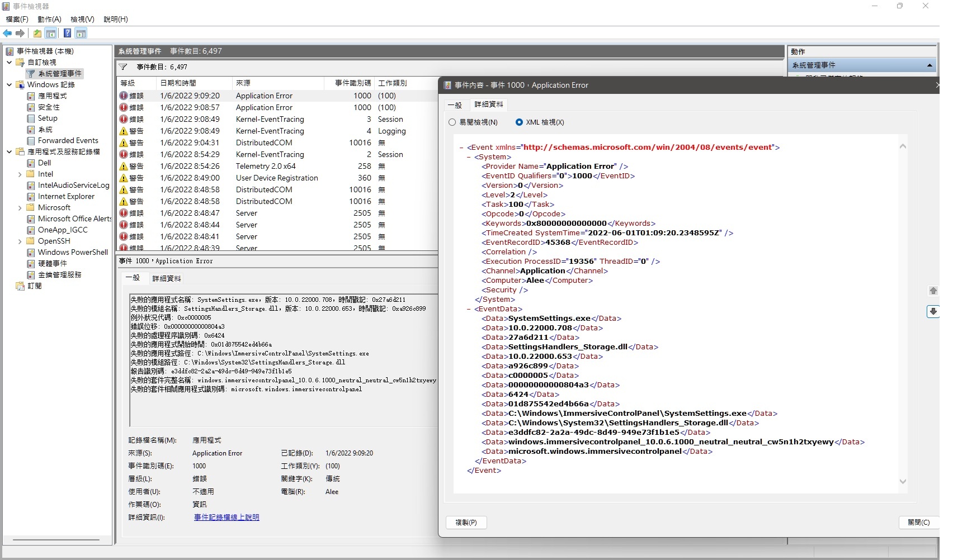Go to previous event with the up-arrow button
The image size is (953, 560).
pyautogui.click(x=933, y=291)
